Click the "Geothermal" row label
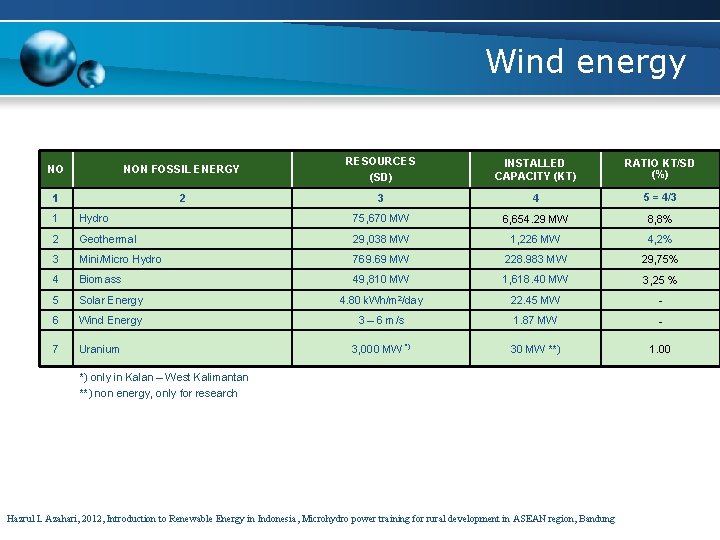720x540 pixels. coord(108,239)
